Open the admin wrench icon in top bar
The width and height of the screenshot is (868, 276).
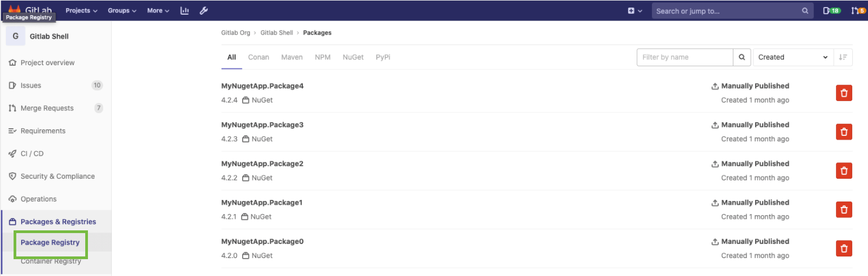pos(204,10)
